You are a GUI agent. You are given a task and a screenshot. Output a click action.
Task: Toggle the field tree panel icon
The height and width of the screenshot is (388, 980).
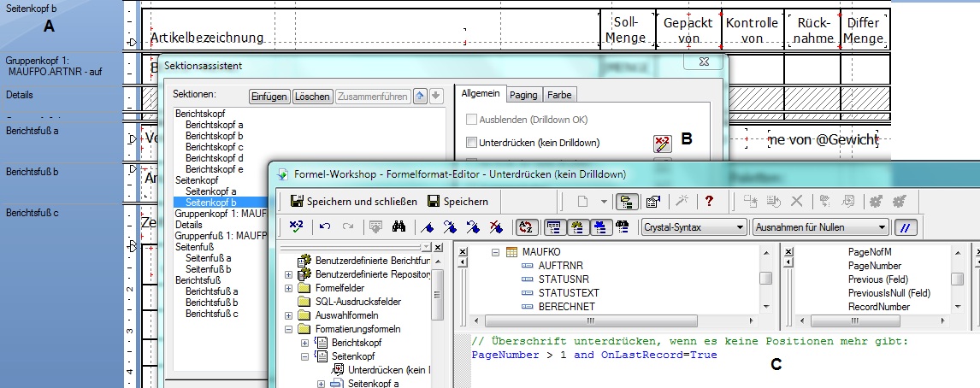coord(554,226)
